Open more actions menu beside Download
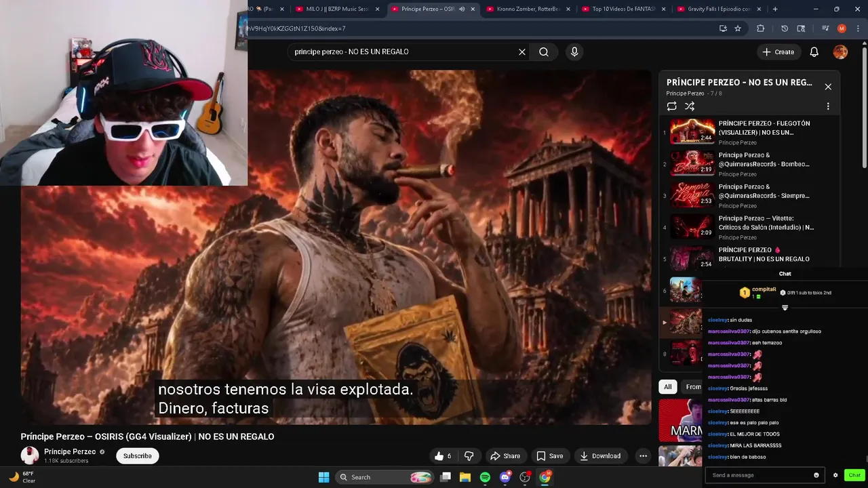The height and width of the screenshot is (488, 868). 643,456
